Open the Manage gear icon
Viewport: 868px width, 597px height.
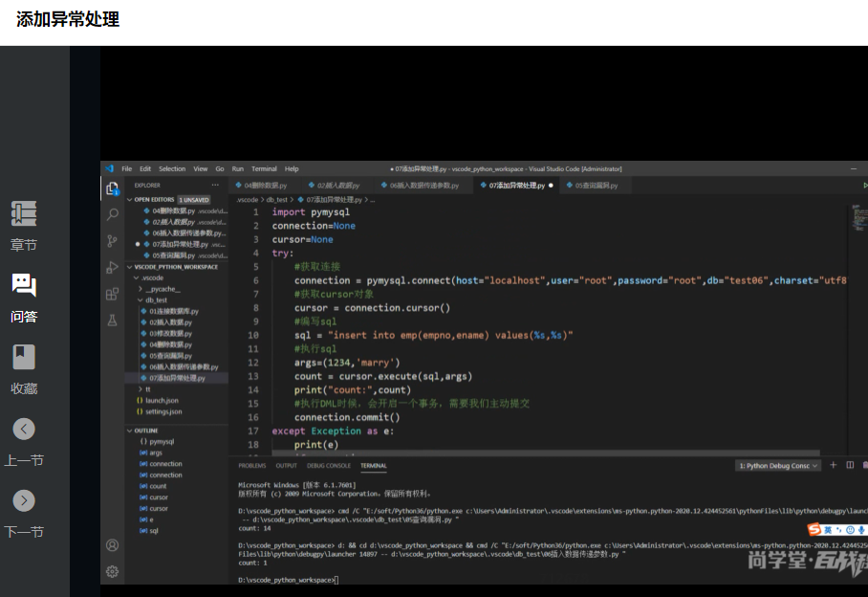(113, 571)
